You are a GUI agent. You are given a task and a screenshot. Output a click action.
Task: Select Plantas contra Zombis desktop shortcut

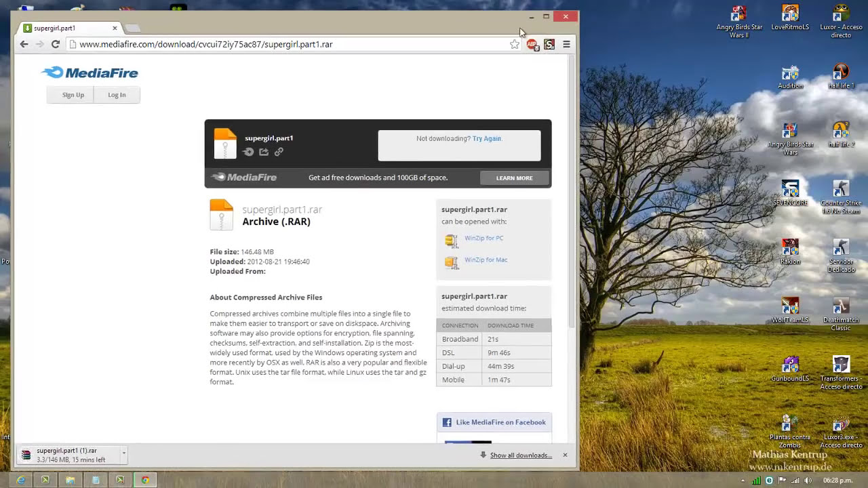pos(790,432)
